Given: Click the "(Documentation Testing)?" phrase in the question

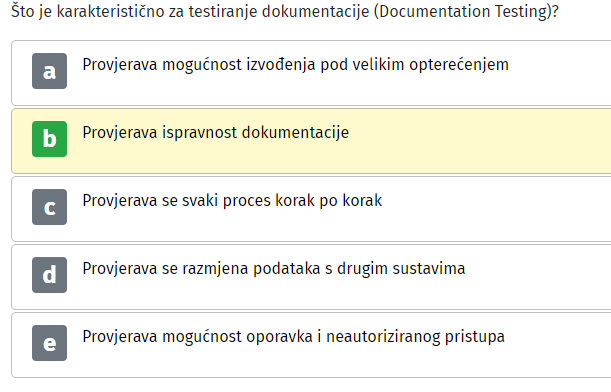Looking at the screenshot, I should [466, 12].
